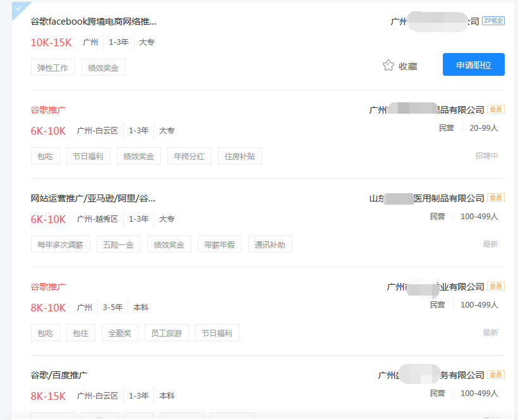Click the 广州-越秀区 location text
Viewport: 518px width, 420px height.
(97, 219)
